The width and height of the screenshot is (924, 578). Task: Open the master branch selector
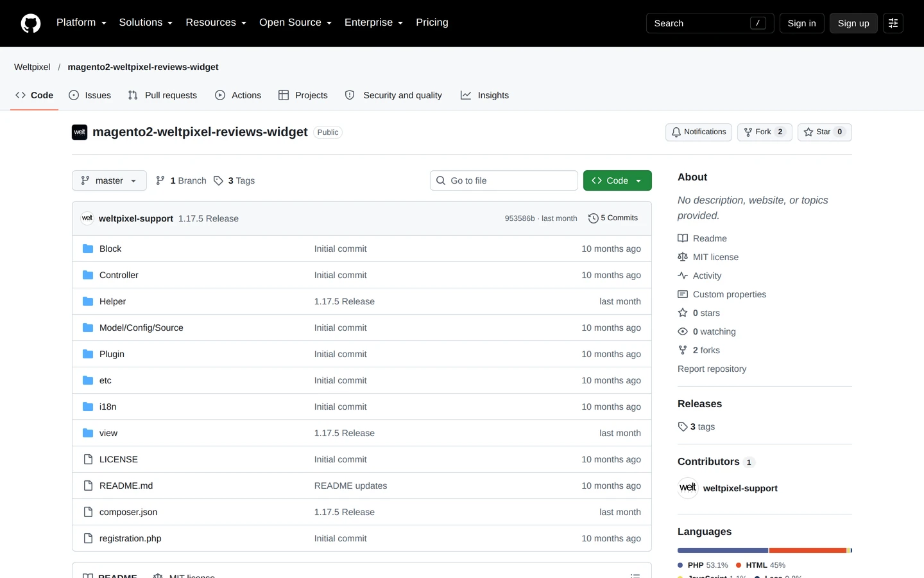coord(109,180)
